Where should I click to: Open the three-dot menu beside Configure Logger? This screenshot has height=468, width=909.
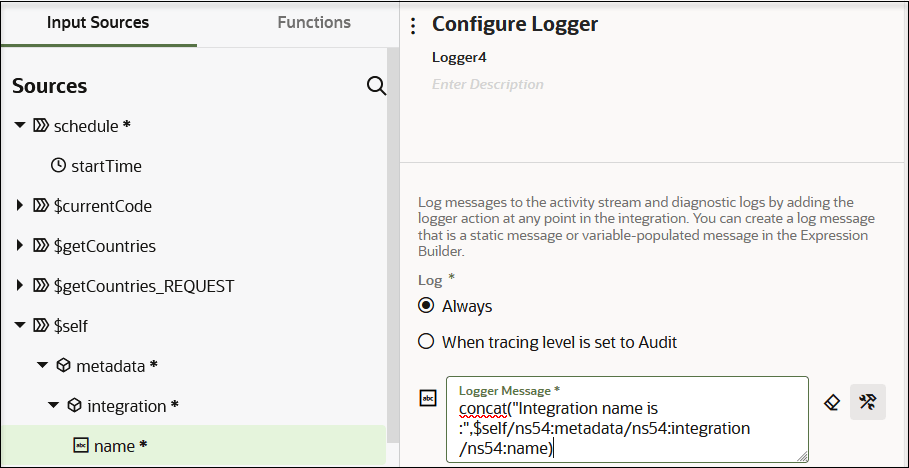click(x=413, y=26)
